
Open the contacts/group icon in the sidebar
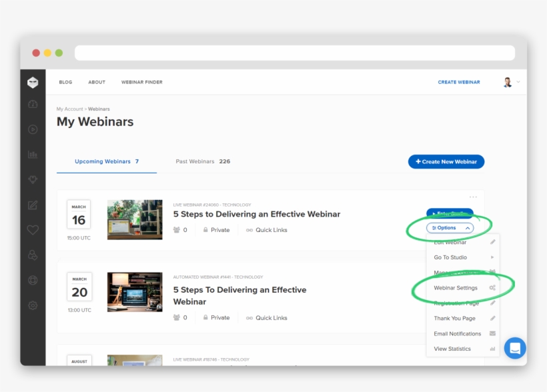click(32, 255)
